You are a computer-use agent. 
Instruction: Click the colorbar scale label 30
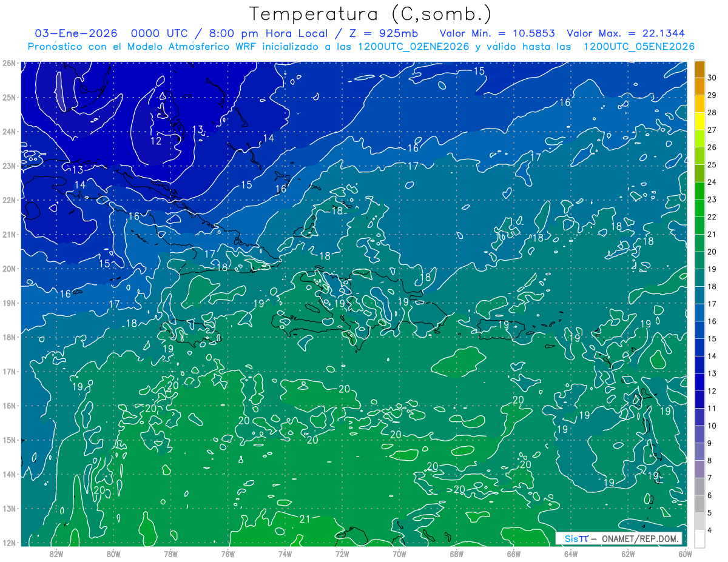[x=712, y=78]
